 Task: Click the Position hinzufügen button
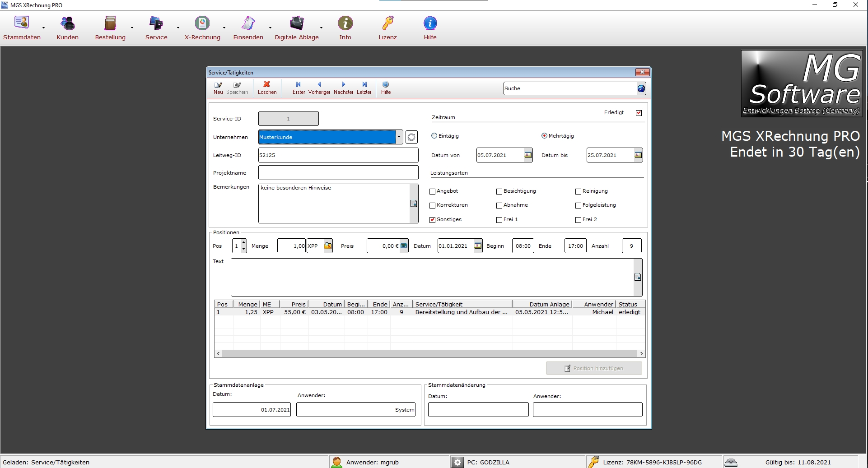[x=593, y=368]
